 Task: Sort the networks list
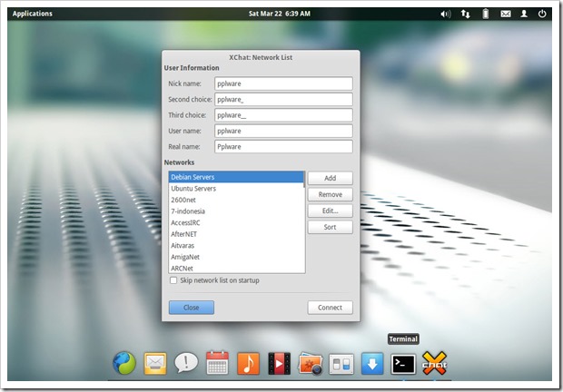[330, 227]
